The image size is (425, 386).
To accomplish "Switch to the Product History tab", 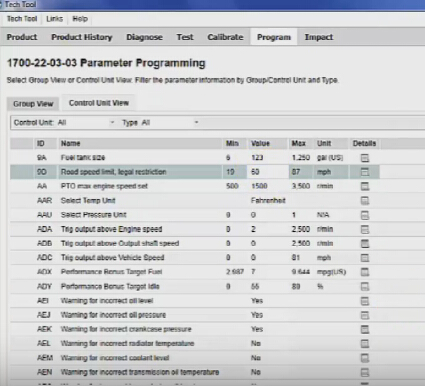I will coord(82,37).
